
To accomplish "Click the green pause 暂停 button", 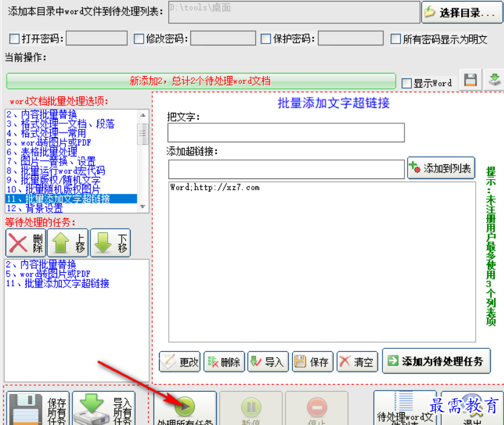I will 250,408.
